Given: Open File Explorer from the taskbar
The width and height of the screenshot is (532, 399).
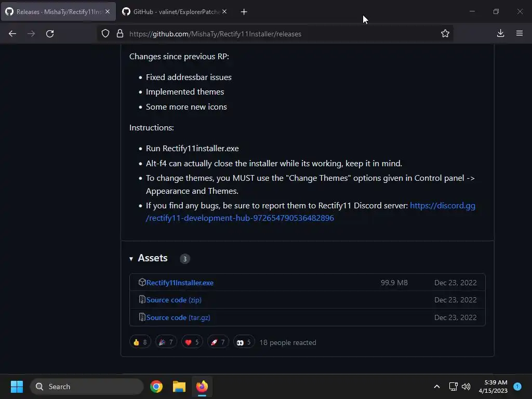Looking at the screenshot, I should [x=179, y=387].
